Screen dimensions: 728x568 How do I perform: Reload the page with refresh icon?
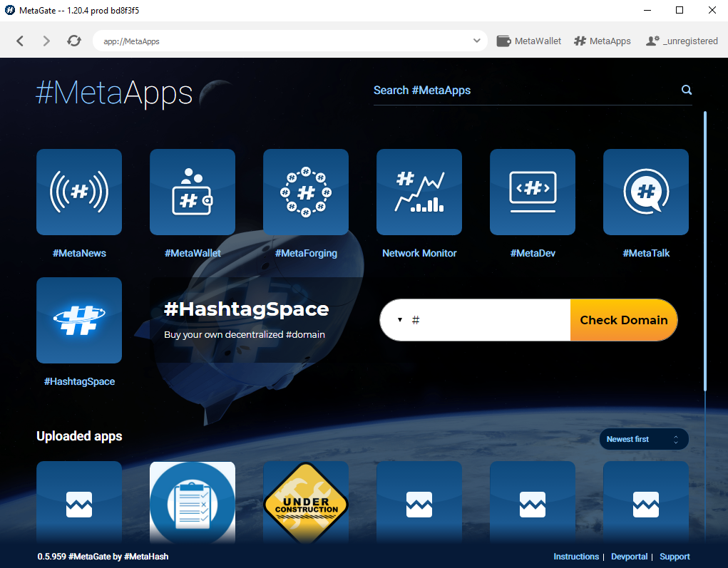click(74, 41)
